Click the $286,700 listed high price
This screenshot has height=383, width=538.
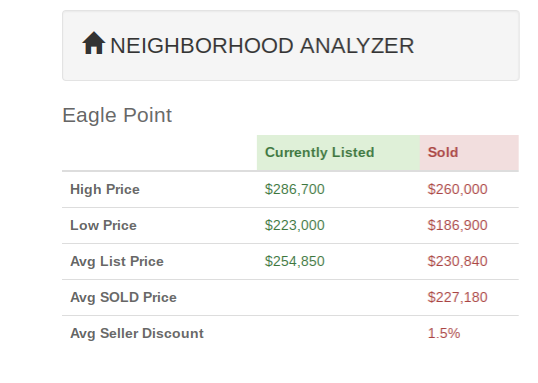pyautogui.click(x=295, y=189)
